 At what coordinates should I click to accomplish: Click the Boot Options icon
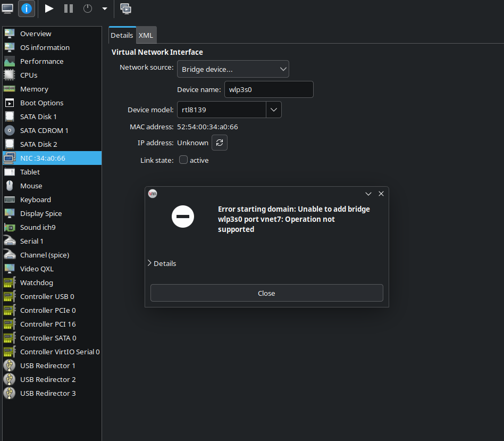click(10, 103)
